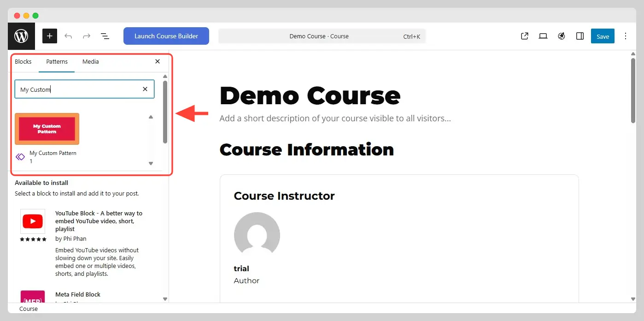The width and height of the screenshot is (644, 321).
Task: Select the My Custom Pattern thumbnail
Action: (47, 129)
